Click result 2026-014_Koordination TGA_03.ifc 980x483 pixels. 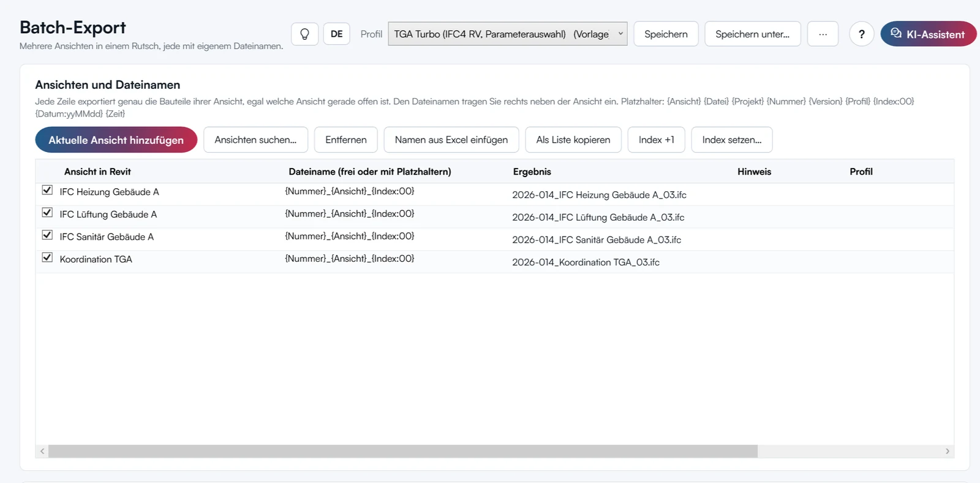586,262
